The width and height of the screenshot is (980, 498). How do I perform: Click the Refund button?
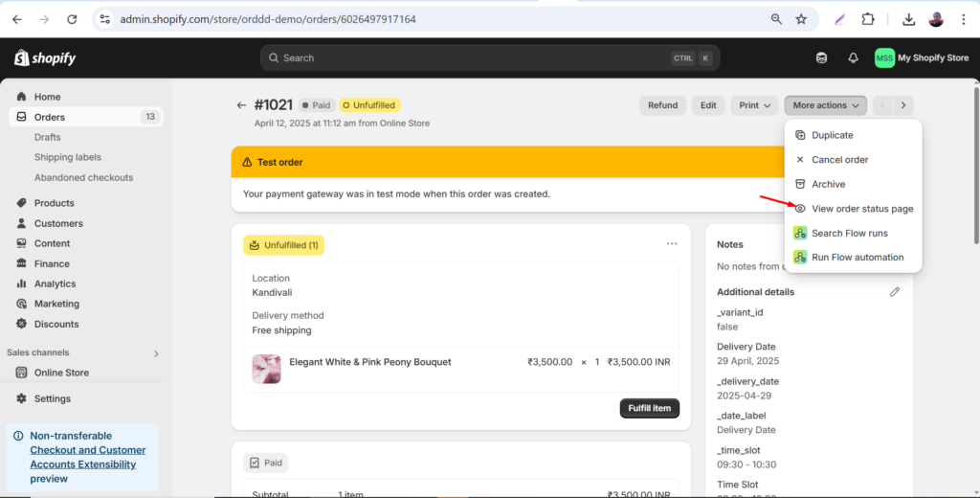[x=662, y=105]
